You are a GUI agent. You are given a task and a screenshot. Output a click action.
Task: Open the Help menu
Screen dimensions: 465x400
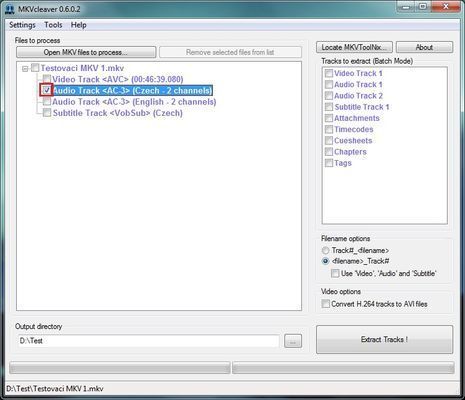pos(79,25)
